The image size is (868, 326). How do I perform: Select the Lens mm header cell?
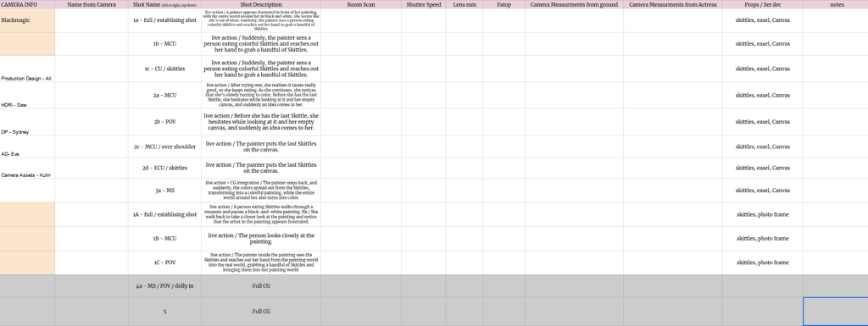[x=465, y=4]
